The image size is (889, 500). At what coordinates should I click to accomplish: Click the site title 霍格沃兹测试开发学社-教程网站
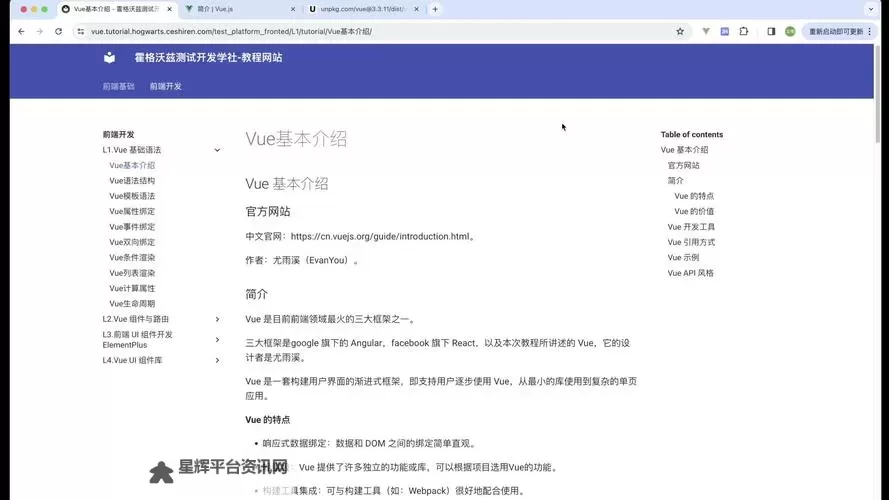click(x=208, y=57)
